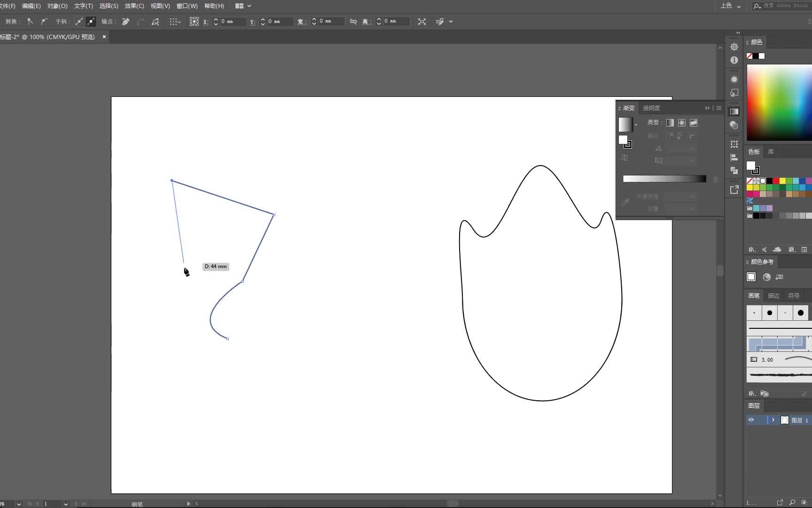Click the convert anchor to smooth icon
Viewport: 812px width, 508px height.
[x=44, y=22]
